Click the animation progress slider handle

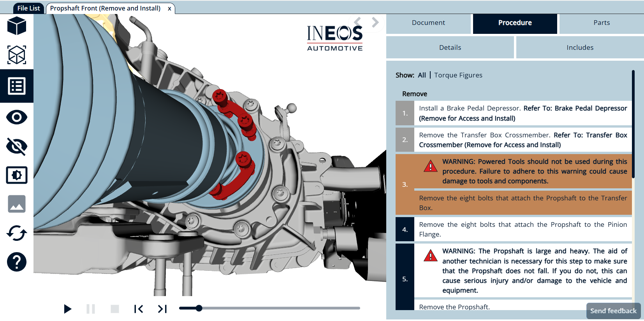tap(199, 308)
